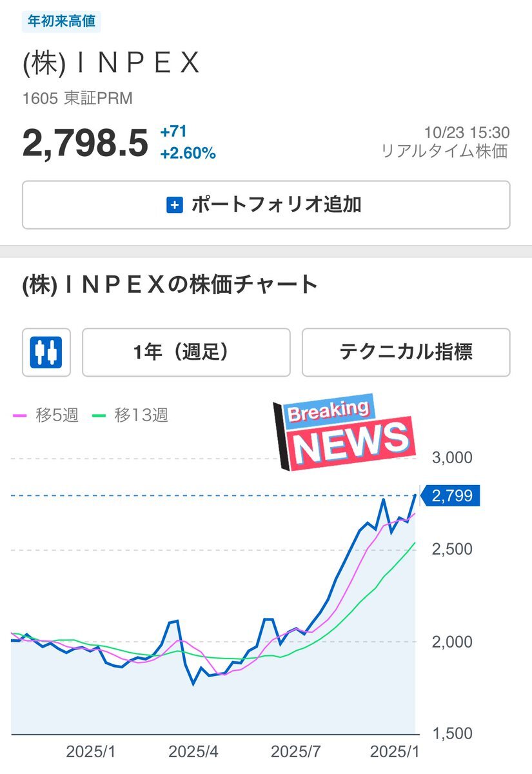Click the (株) INPEX company name
This screenshot has width=532, height=774.
(111, 64)
